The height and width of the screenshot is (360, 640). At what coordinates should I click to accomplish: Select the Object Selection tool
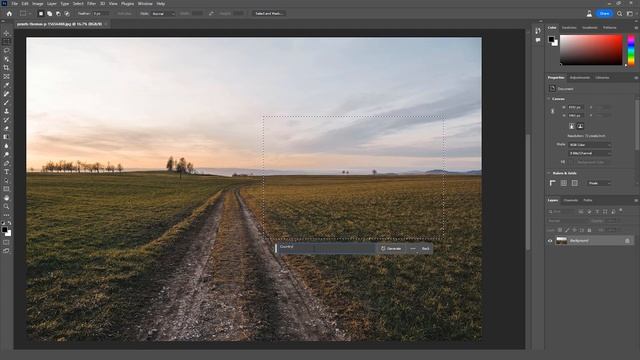tap(6, 59)
